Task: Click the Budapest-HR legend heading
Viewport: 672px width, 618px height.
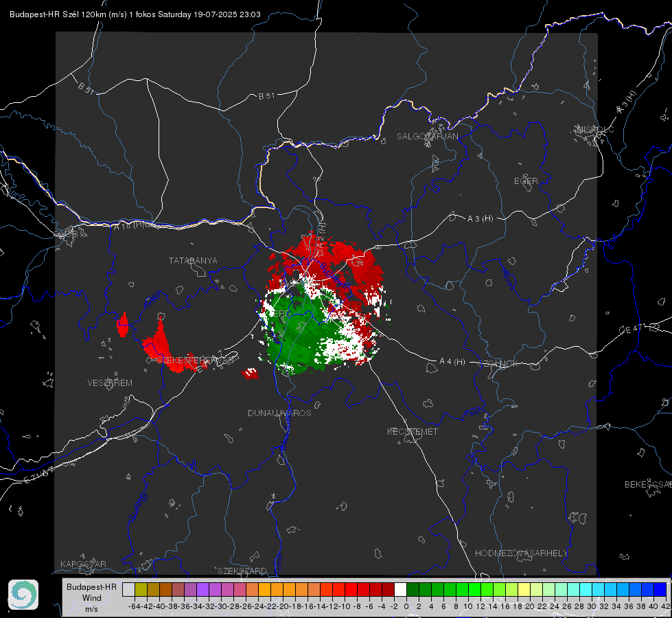Action: pos(92,586)
